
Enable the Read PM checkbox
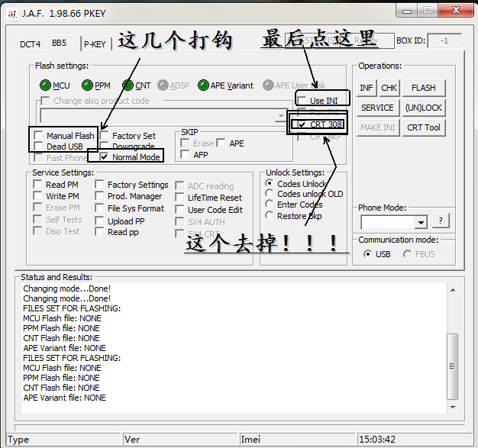pyautogui.click(x=37, y=184)
